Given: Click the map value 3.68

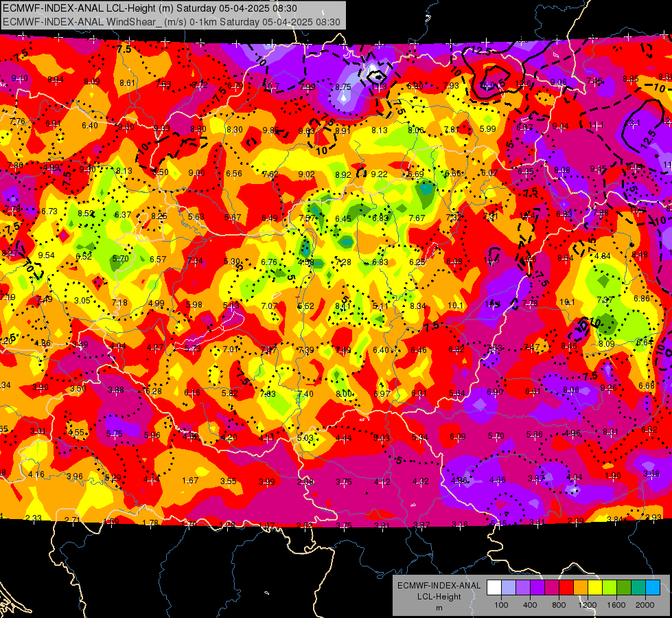Looking at the screenshot, I should (651, 474).
